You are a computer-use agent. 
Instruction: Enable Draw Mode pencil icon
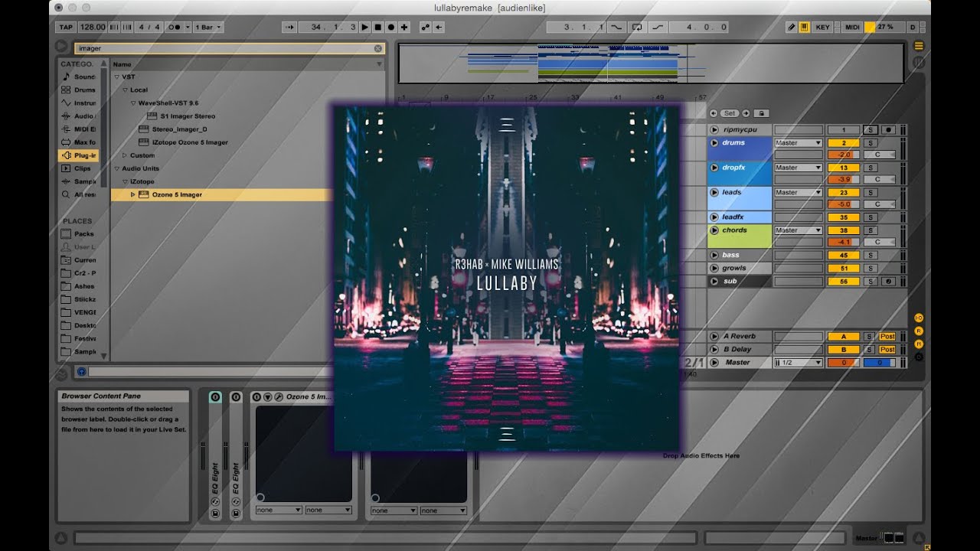coord(792,27)
